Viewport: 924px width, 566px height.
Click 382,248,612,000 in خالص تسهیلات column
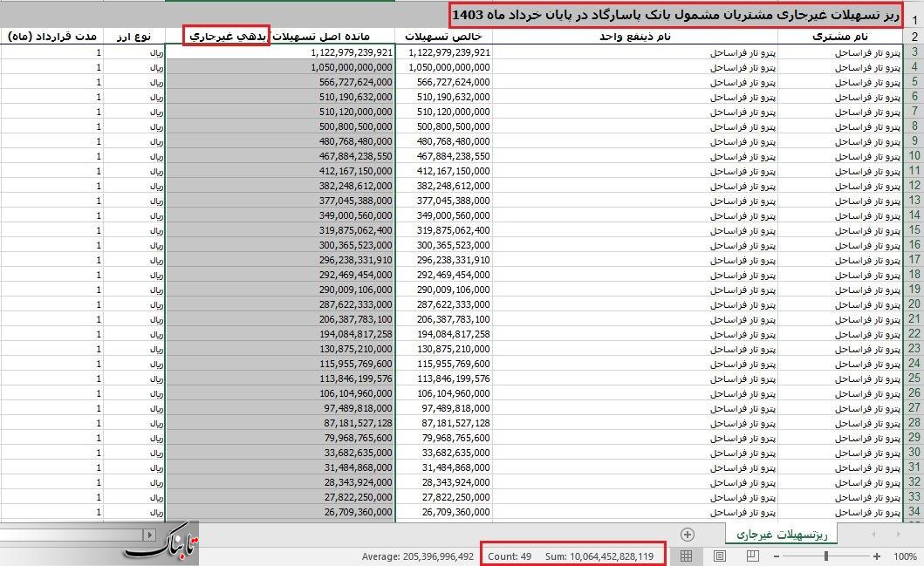tap(444, 186)
